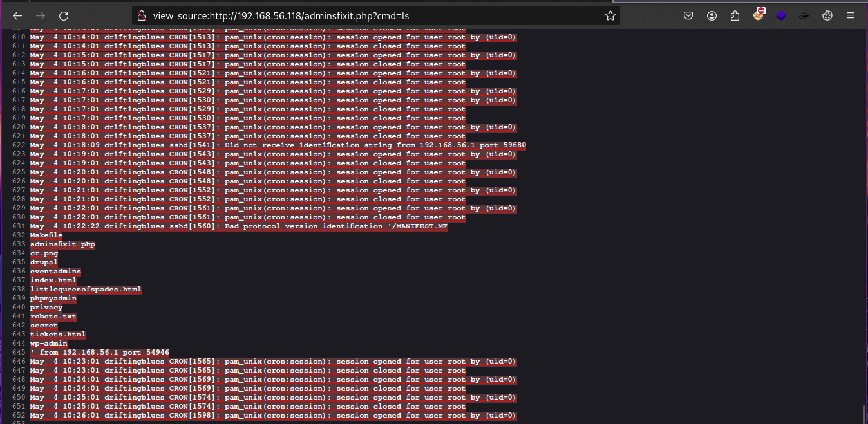
Task: Focus the view-source URL address bar
Action: [x=373, y=15]
